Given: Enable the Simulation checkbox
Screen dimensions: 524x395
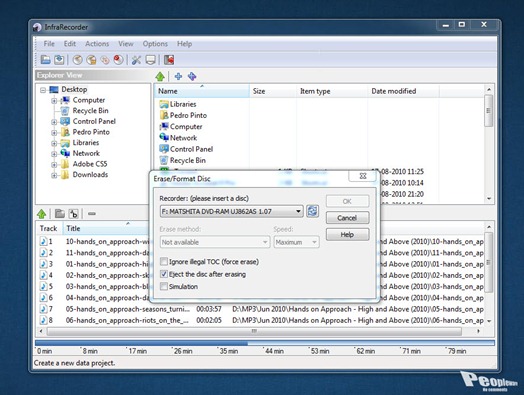Looking at the screenshot, I should tap(164, 287).
